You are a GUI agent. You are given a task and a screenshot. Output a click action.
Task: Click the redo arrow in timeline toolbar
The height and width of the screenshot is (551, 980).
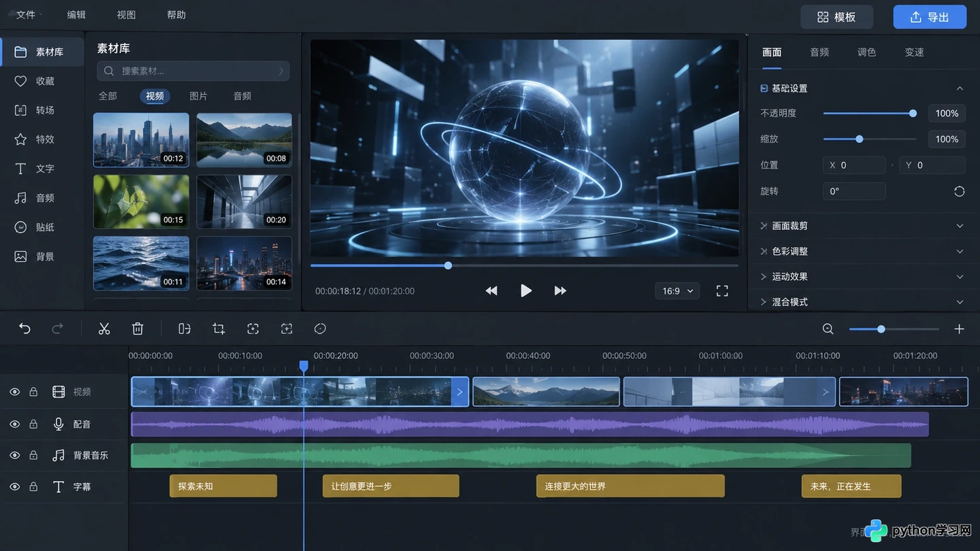[x=58, y=329]
